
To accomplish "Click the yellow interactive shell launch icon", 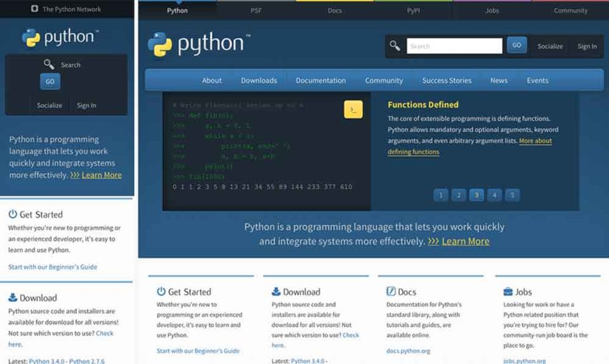I will 353,110.
